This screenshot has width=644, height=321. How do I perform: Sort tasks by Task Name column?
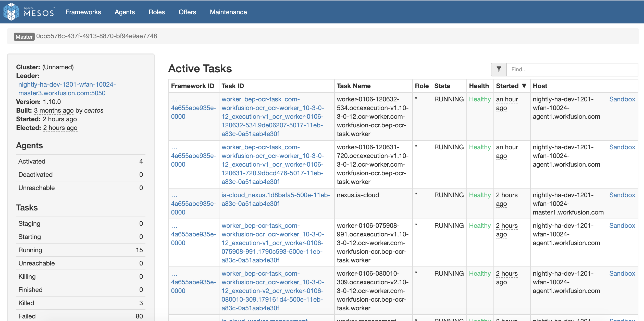point(354,86)
